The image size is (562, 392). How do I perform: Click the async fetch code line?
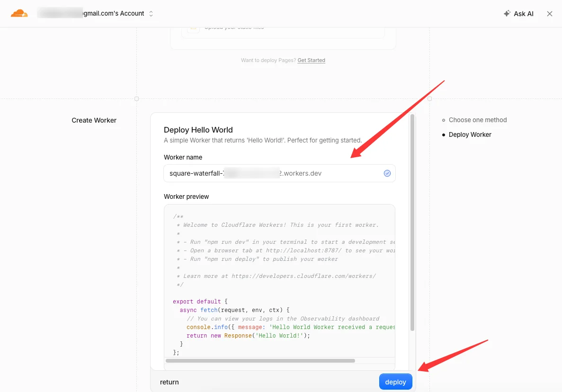pos(234,310)
